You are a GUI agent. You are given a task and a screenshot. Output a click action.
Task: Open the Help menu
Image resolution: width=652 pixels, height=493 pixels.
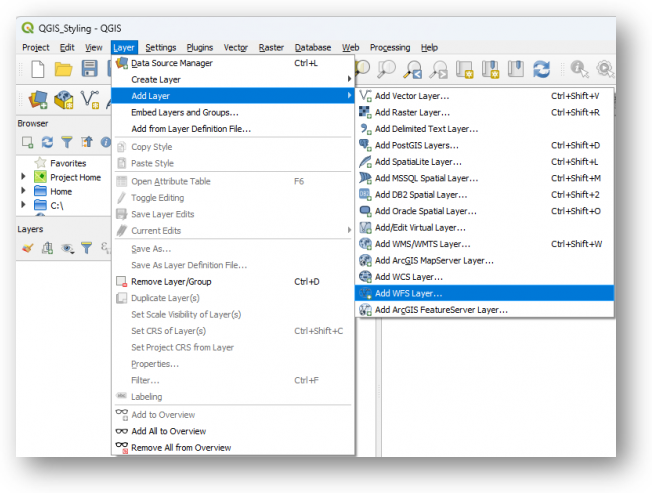[x=429, y=47]
